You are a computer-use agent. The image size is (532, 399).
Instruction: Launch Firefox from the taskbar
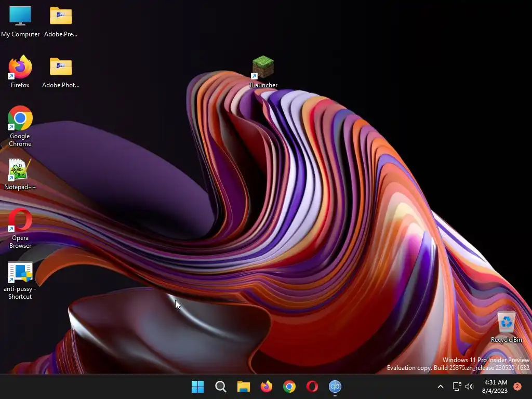[267, 387]
